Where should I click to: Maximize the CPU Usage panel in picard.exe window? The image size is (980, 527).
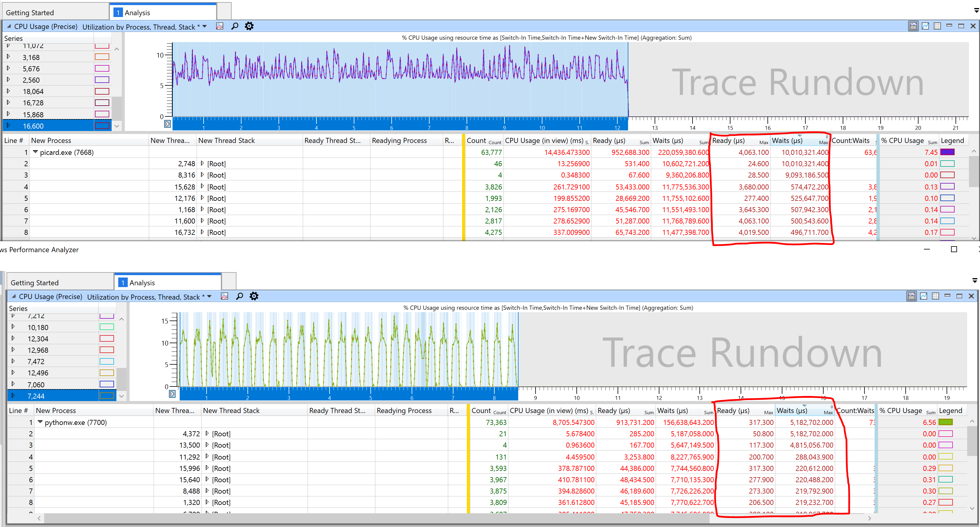click(961, 26)
